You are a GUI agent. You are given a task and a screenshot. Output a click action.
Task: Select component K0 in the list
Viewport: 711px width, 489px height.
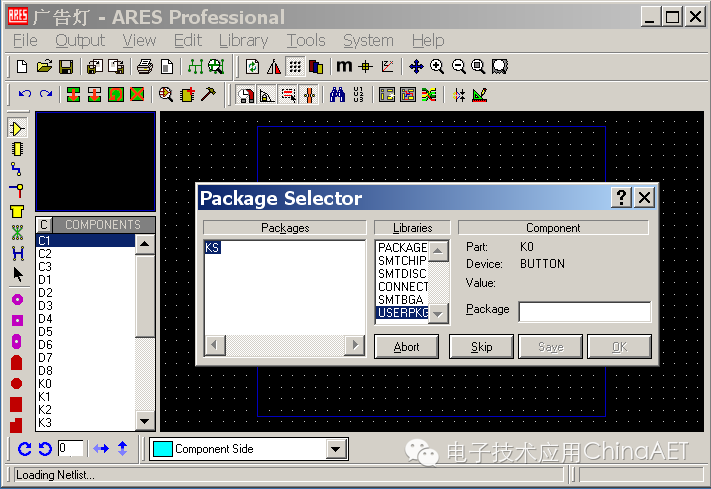coord(86,384)
